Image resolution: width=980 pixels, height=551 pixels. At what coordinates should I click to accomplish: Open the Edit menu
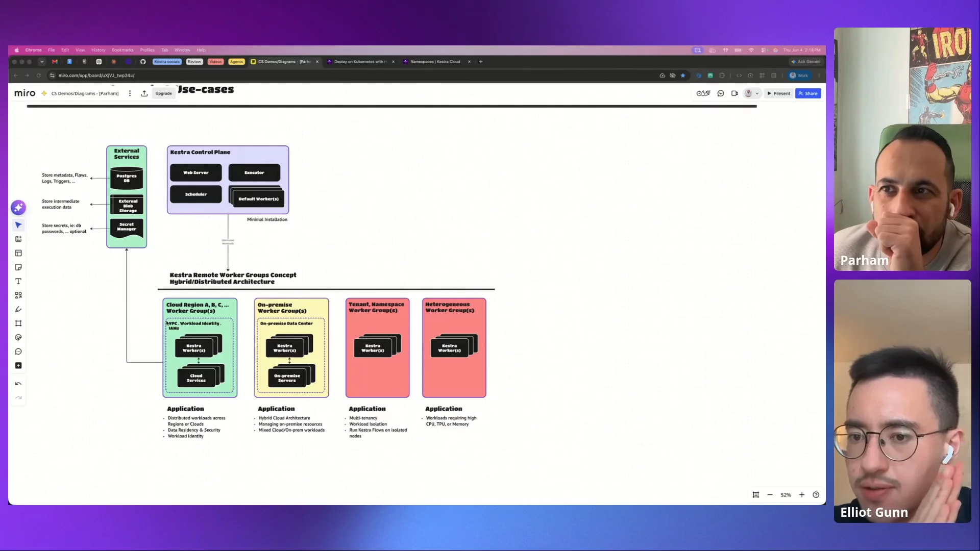65,50
